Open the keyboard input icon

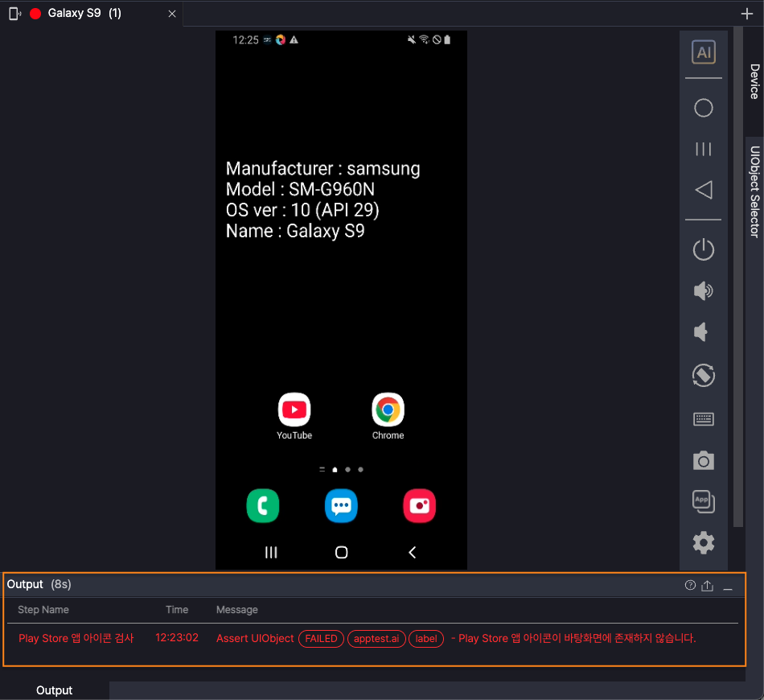(704, 418)
